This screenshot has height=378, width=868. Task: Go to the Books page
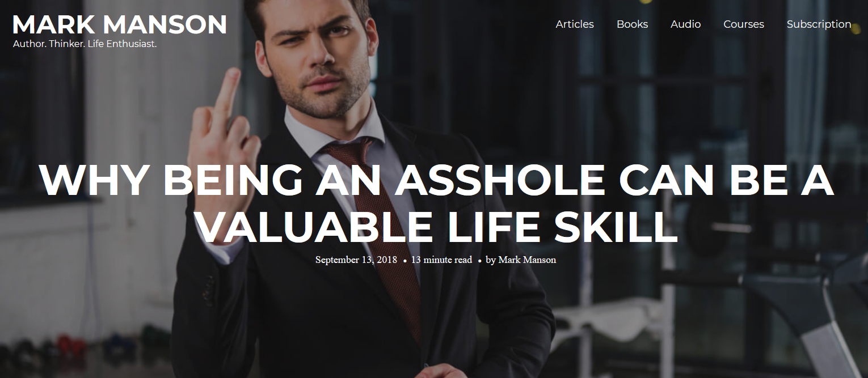click(632, 24)
